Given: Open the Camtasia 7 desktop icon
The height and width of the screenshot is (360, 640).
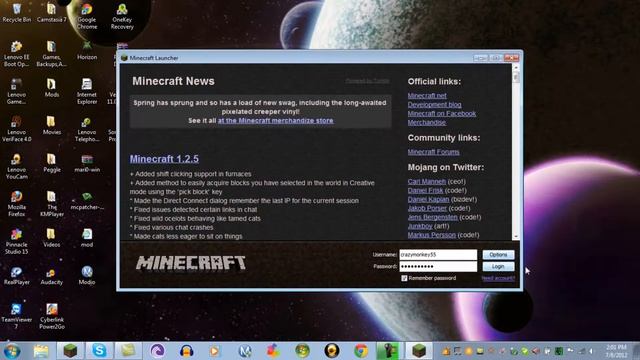Looking at the screenshot, I should (51, 12).
